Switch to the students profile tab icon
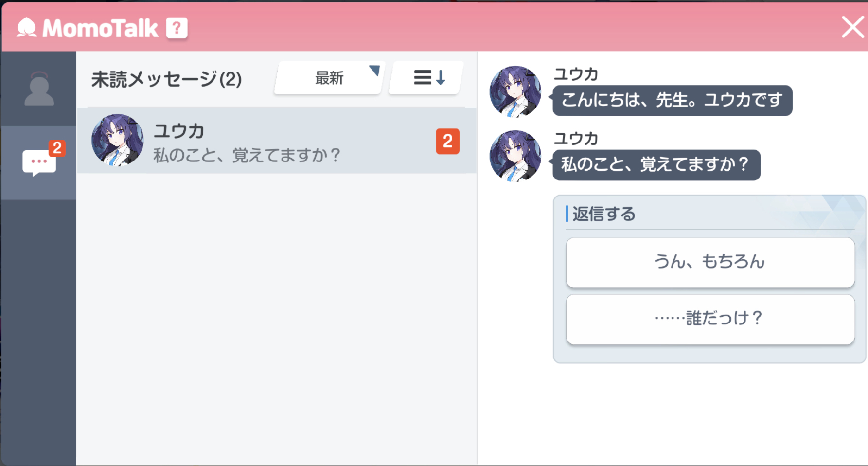The image size is (868, 466). coord(39,89)
